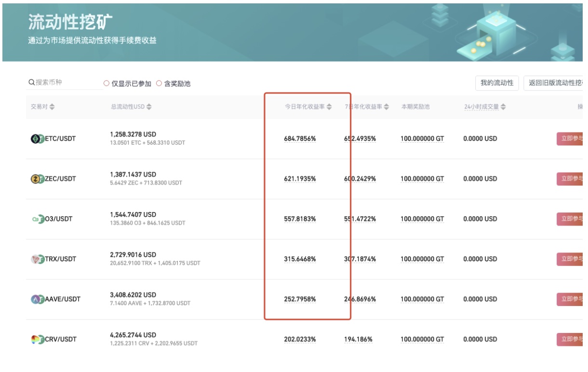Click the 搜索币种 search field
Viewport: 588px width, 372px height.
tap(65, 82)
